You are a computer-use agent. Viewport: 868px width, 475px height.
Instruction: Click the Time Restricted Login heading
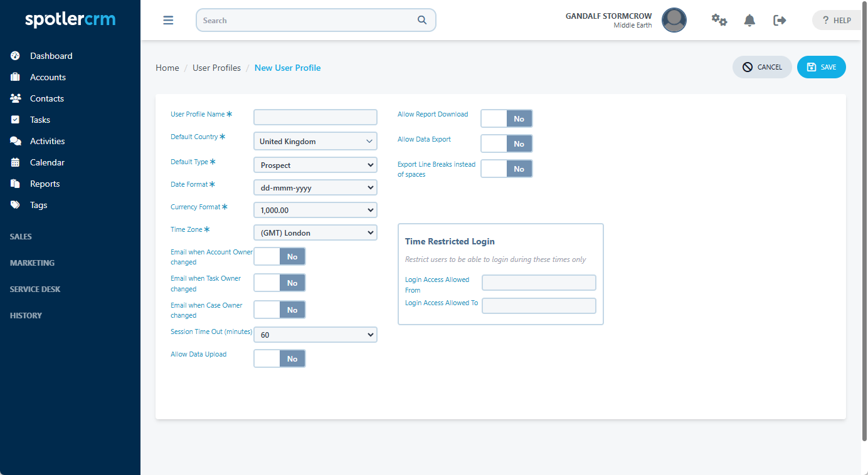click(450, 241)
